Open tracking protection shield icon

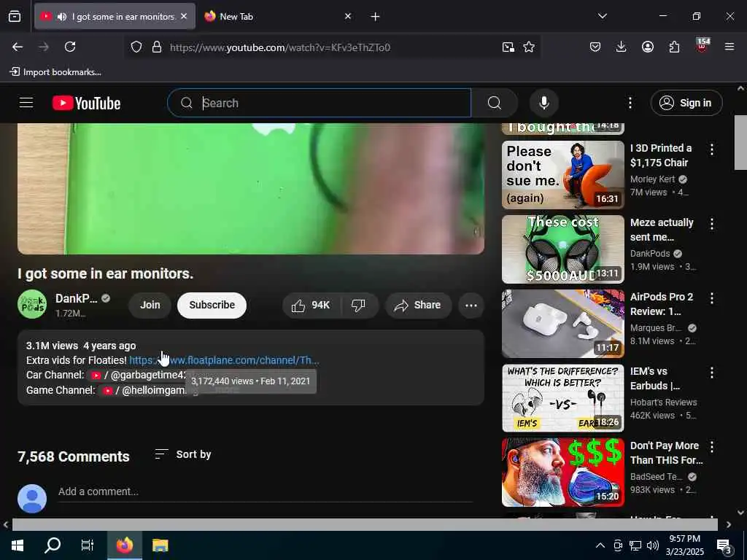pyautogui.click(x=136, y=47)
